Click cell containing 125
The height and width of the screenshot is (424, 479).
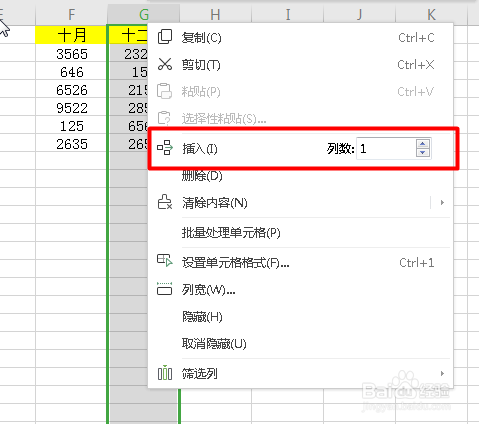(x=71, y=126)
